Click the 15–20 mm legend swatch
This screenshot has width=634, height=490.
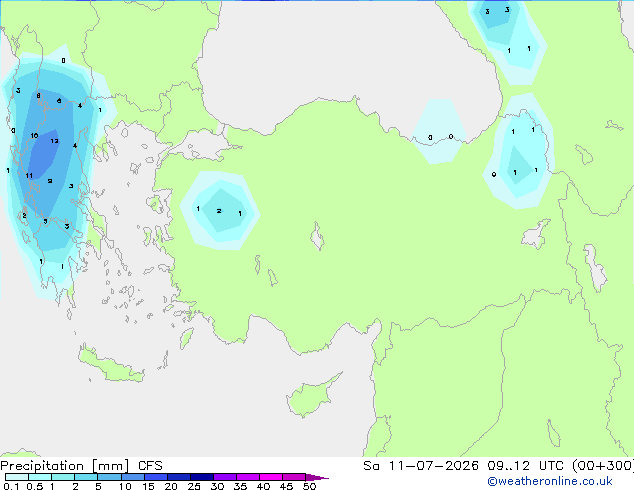(x=155, y=477)
